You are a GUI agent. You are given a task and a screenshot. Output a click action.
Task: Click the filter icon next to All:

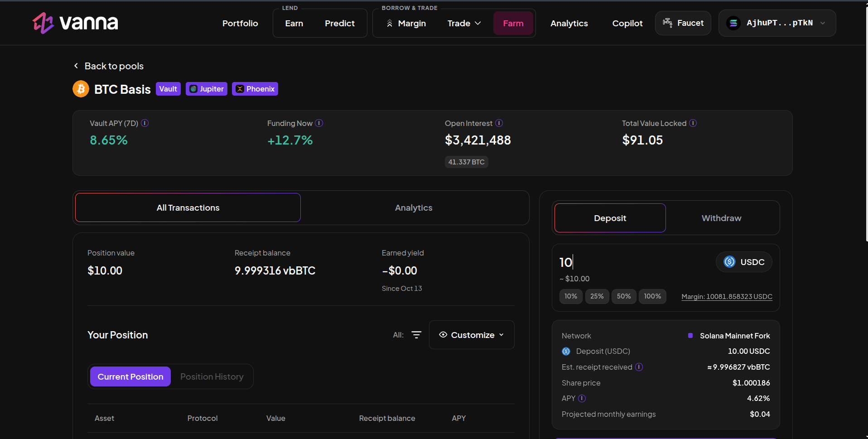click(416, 335)
